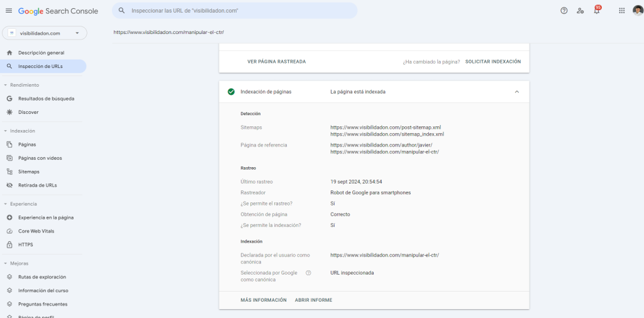This screenshot has width=644, height=318.
Task: Collapse the Rendimiento sidebar section
Action: click(6, 85)
